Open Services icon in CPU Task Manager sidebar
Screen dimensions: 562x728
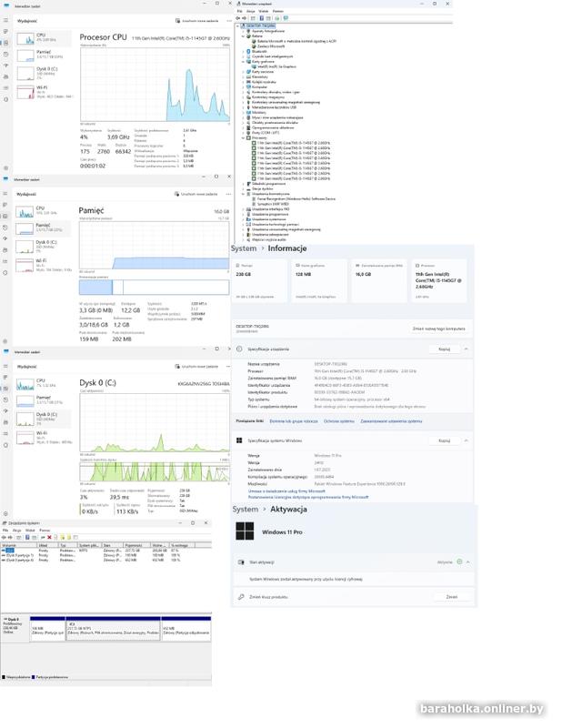click(5, 99)
